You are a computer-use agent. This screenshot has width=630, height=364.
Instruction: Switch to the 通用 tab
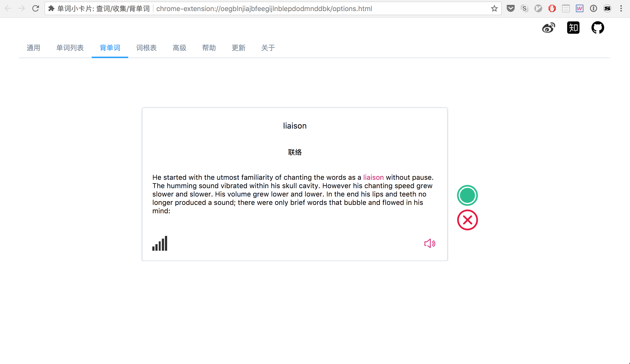click(x=34, y=48)
